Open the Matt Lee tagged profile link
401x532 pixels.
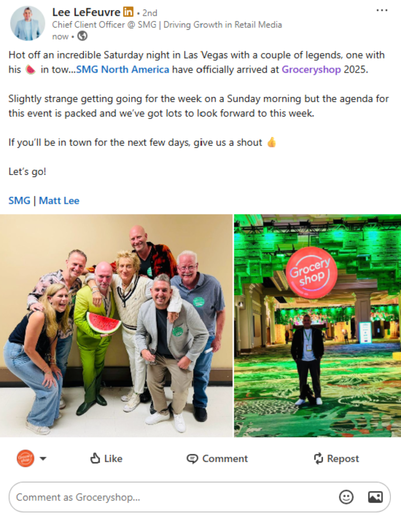[x=59, y=201]
